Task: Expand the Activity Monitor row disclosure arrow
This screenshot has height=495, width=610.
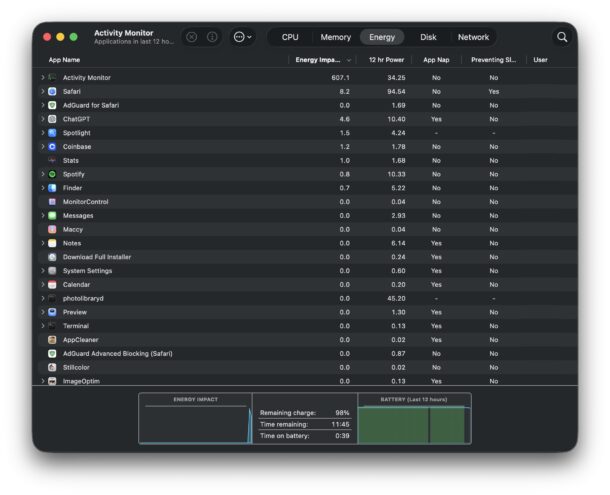Action: coord(42,77)
